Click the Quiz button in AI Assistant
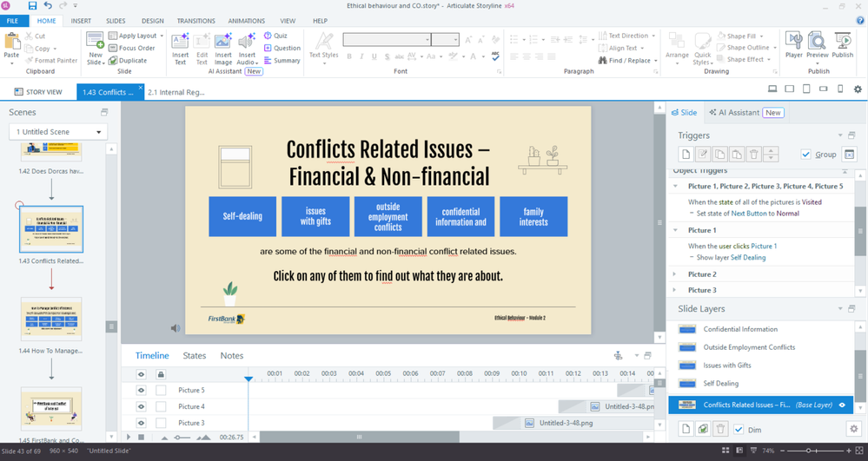Image resolution: width=868 pixels, height=461 pixels. click(275, 36)
